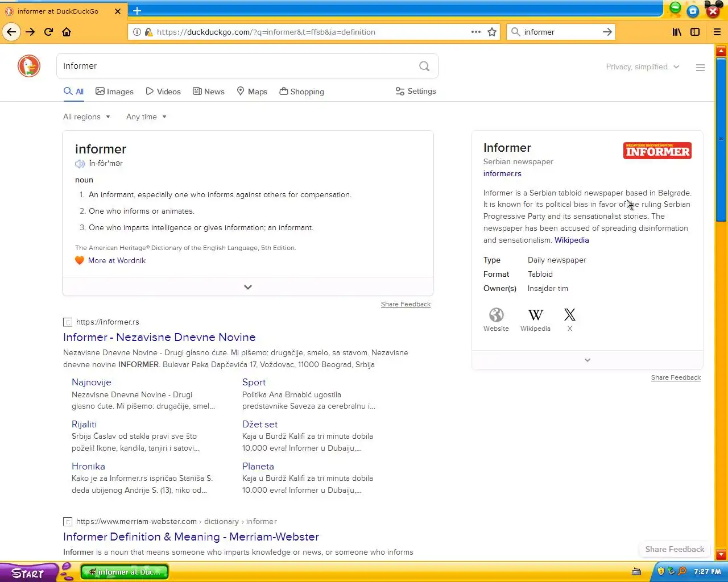The image size is (728, 582).
Task: Close the informer at DuckDuckGo tab
Action: (118, 11)
